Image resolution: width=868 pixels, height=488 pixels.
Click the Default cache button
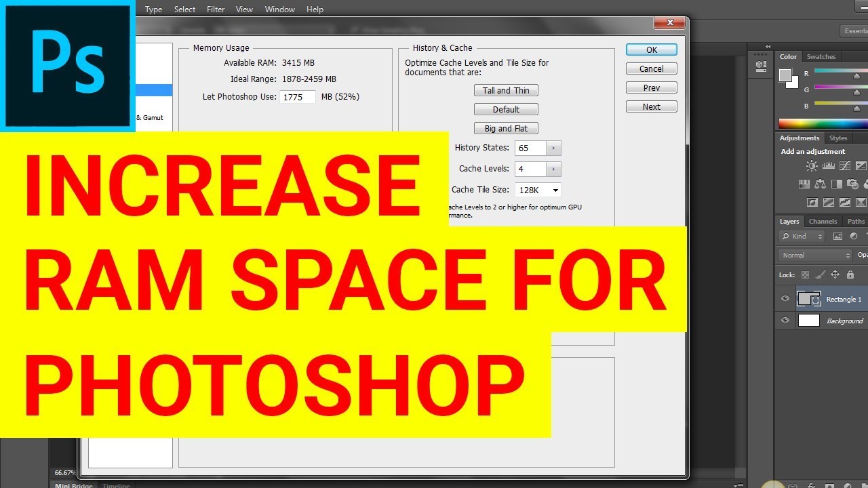(x=506, y=109)
